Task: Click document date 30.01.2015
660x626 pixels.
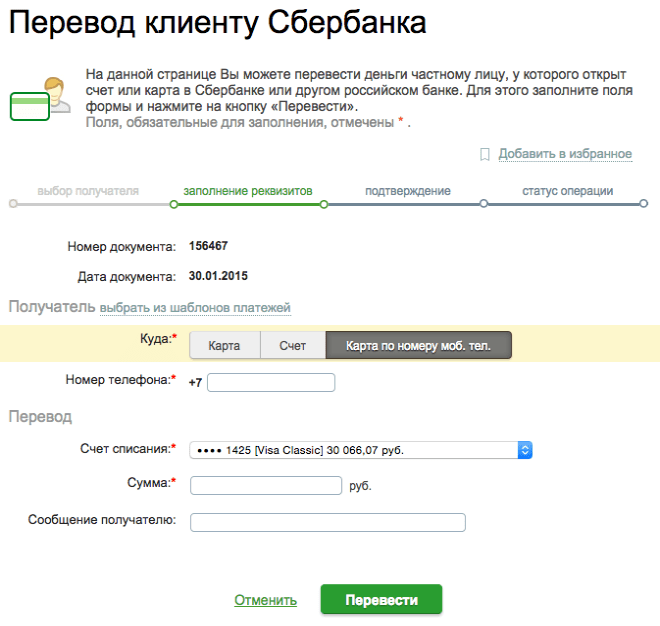Action: [218, 276]
